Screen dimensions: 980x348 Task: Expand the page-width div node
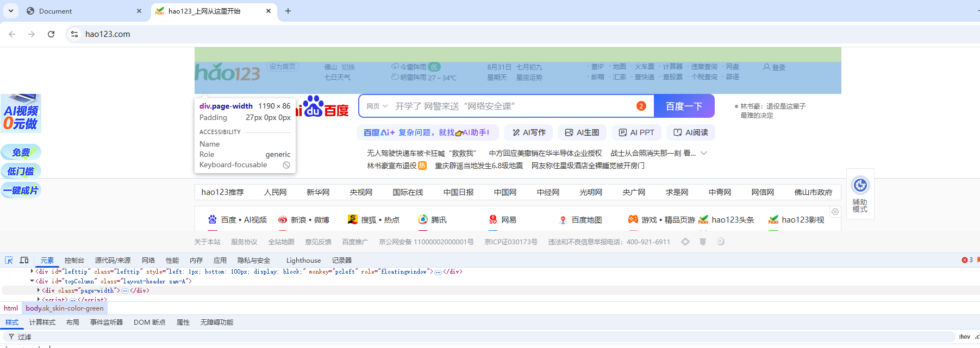(39, 290)
